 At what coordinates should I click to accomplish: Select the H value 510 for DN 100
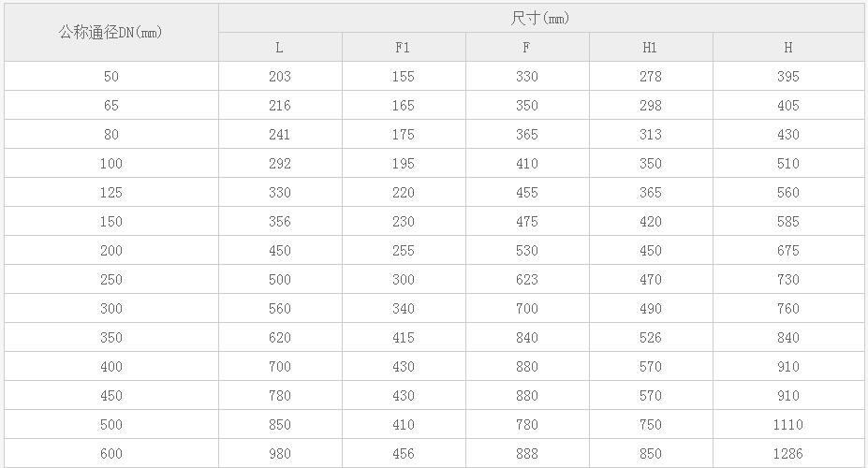pyautogui.click(x=788, y=164)
